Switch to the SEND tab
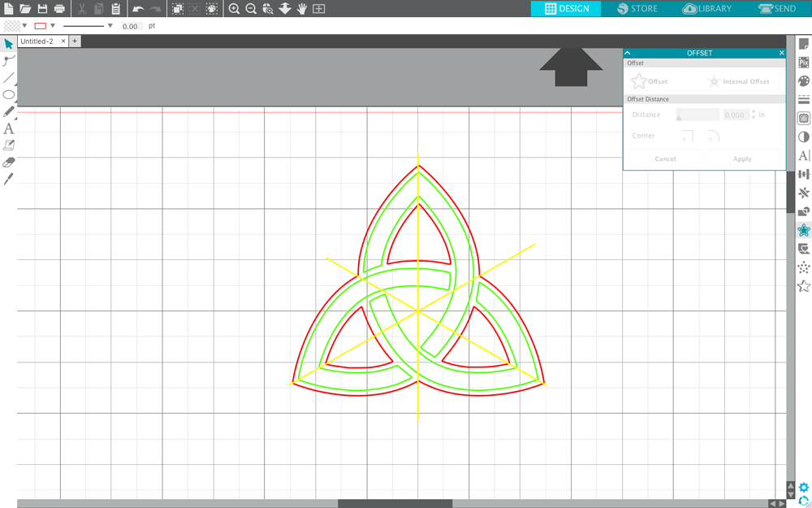The width and height of the screenshot is (812, 508). coord(777,8)
